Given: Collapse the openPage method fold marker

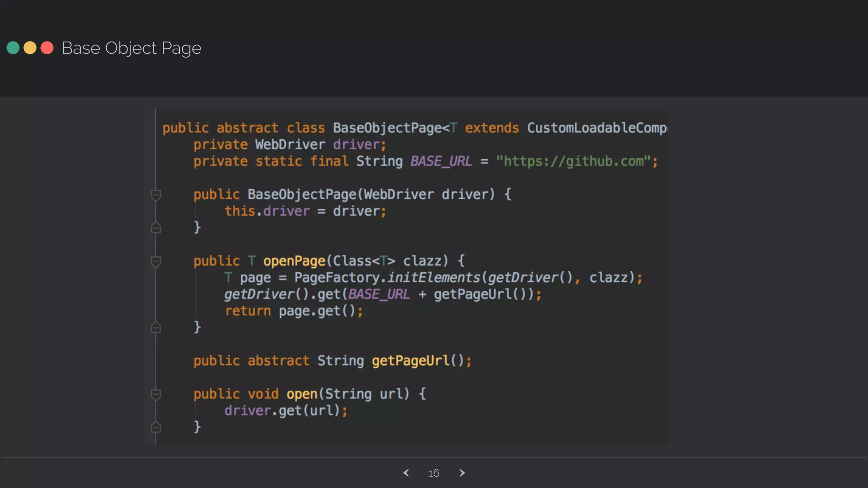Looking at the screenshot, I should tap(156, 261).
